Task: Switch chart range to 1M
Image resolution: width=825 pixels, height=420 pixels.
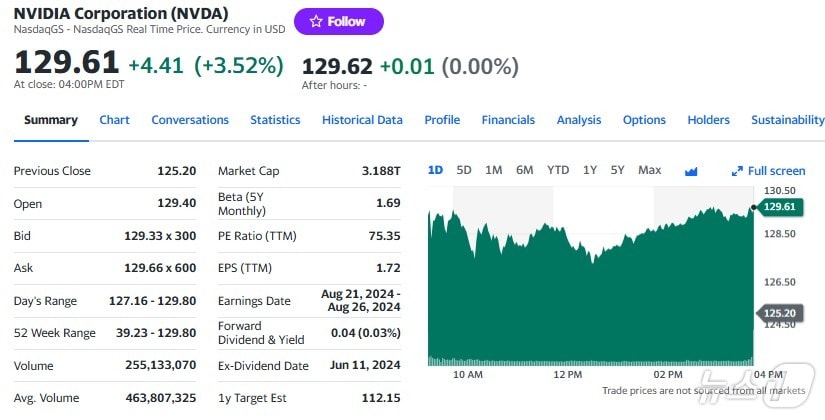Action: (493, 170)
